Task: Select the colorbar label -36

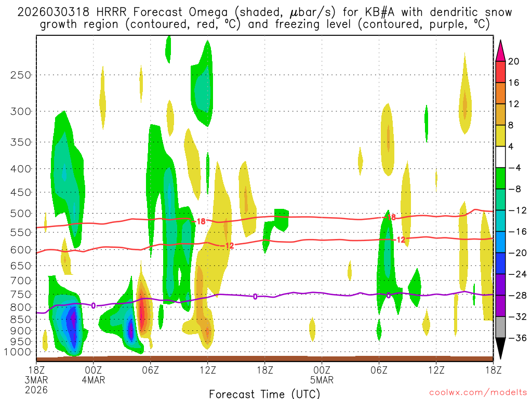Action: tap(517, 338)
